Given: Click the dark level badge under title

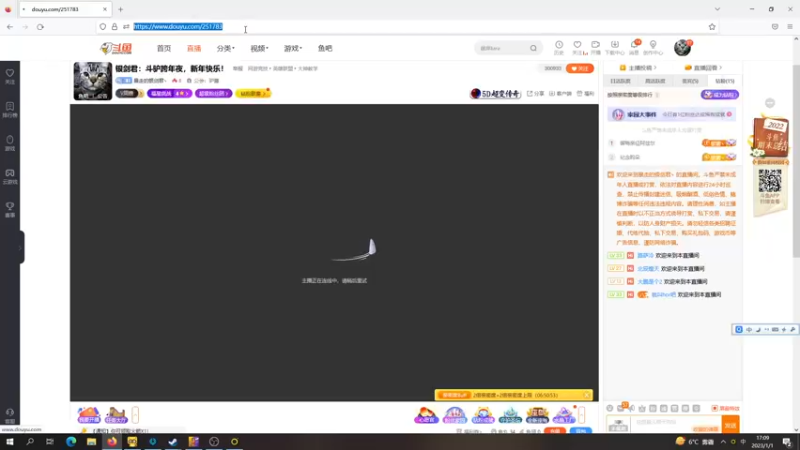Looking at the screenshot, I should pos(130,93).
